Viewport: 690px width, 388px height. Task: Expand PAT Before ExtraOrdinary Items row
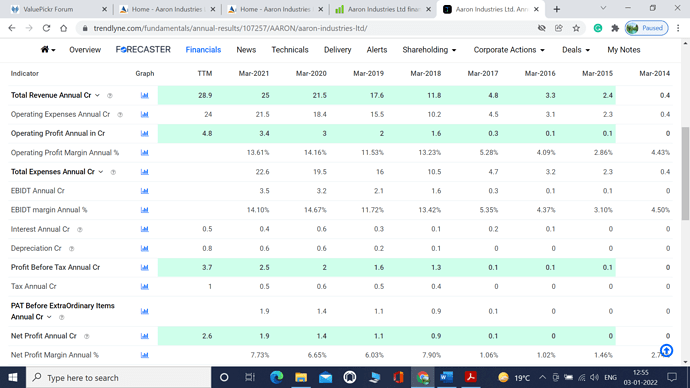pos(49,317)
